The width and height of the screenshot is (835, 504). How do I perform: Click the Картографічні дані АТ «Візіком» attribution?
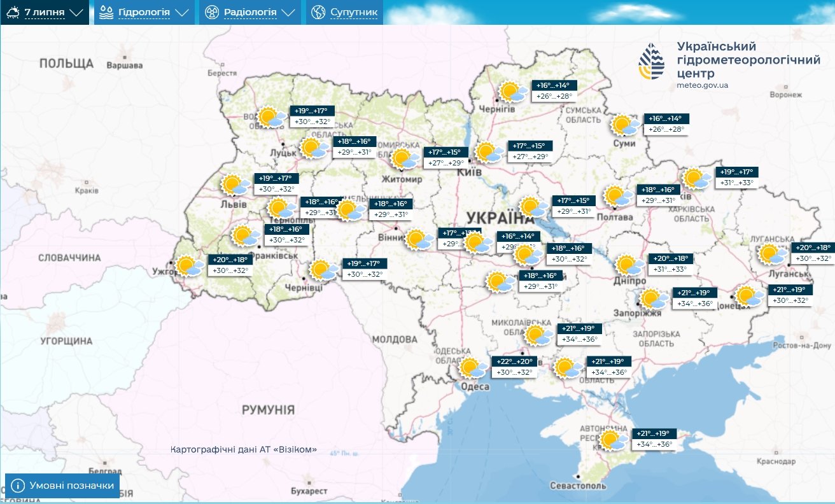(x=243, y=450)
